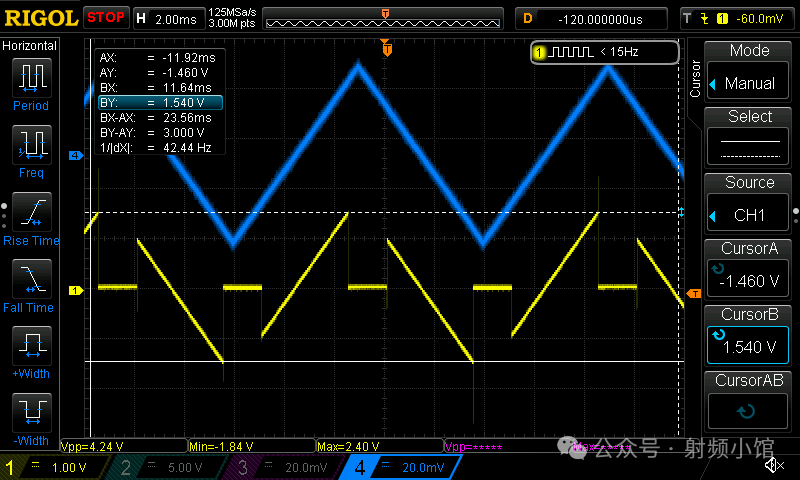800x480 pixels.
Task: Click the STOP run status button
Action: pos(106,17)
